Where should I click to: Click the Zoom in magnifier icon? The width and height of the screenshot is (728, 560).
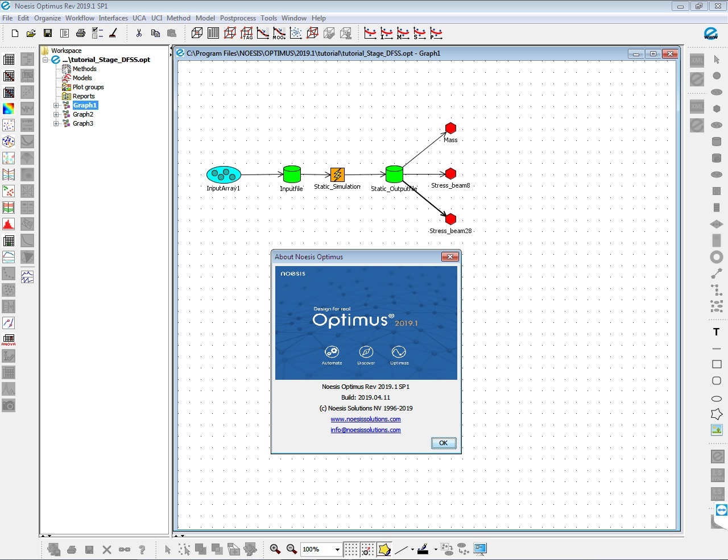point(275,549)
